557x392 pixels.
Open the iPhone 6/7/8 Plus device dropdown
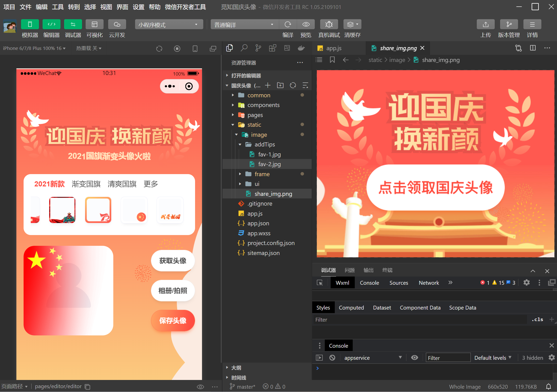[34, 48]
